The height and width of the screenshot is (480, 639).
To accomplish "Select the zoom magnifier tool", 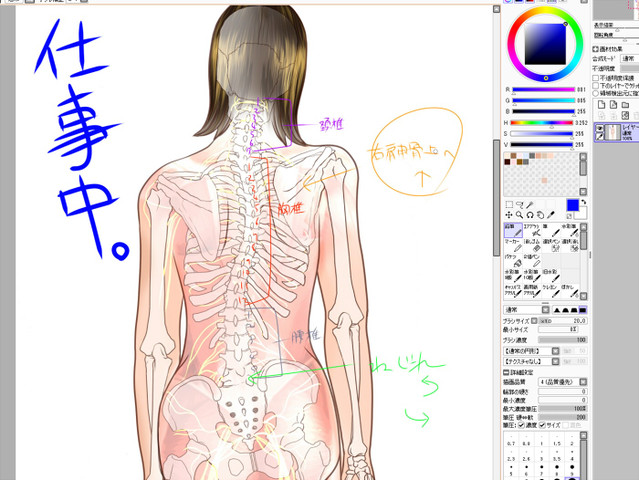I will 520,215.
